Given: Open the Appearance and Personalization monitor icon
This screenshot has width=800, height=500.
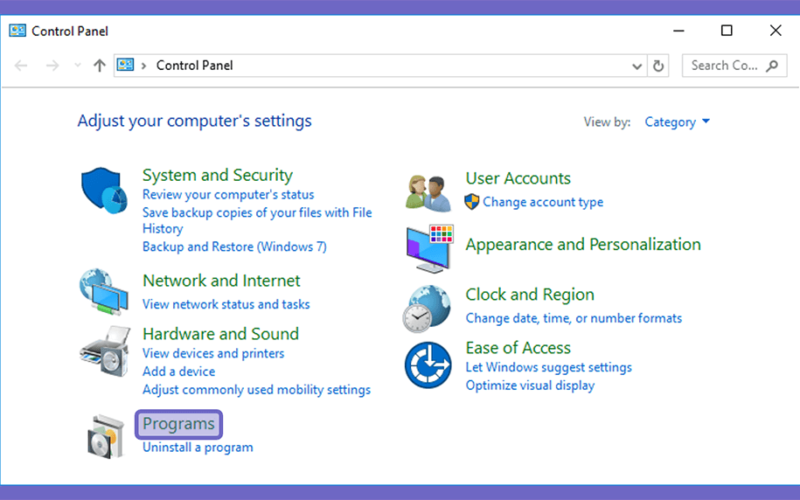Looking at the screenshot, I should (x=430, y=248).
